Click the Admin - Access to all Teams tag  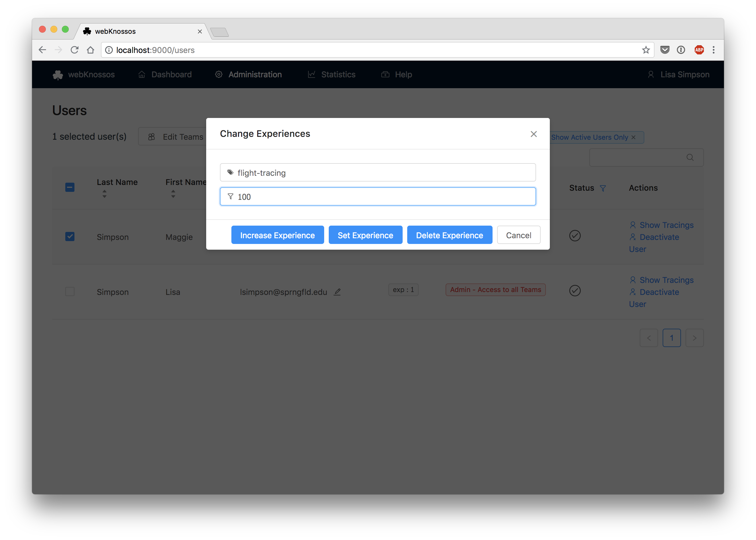[496, 290]
